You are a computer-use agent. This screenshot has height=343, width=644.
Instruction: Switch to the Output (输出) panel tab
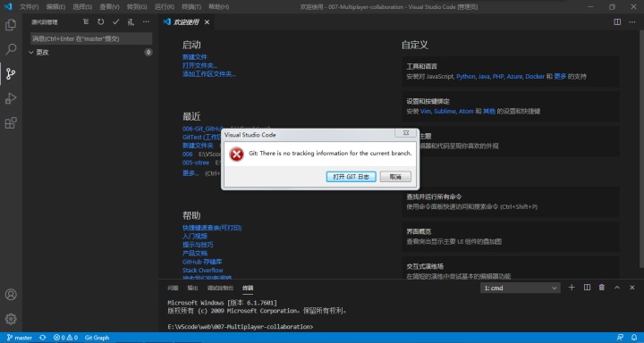192,288
